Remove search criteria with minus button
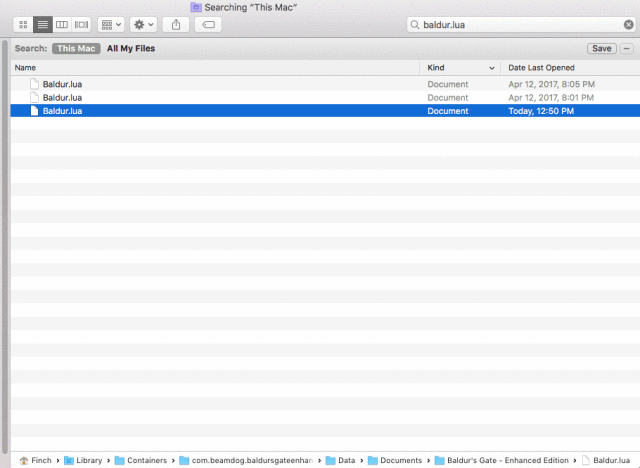This screenshot has width=640, height=468. [627, 49]
